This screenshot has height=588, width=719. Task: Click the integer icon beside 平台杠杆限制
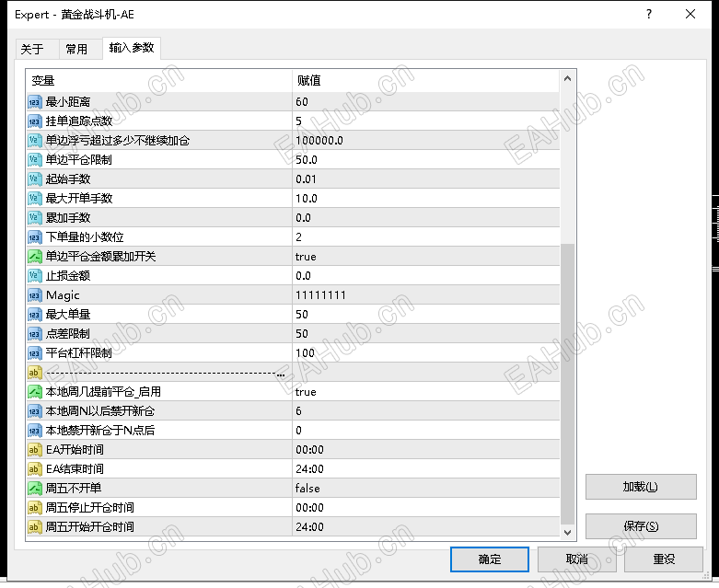pos(35,352)
